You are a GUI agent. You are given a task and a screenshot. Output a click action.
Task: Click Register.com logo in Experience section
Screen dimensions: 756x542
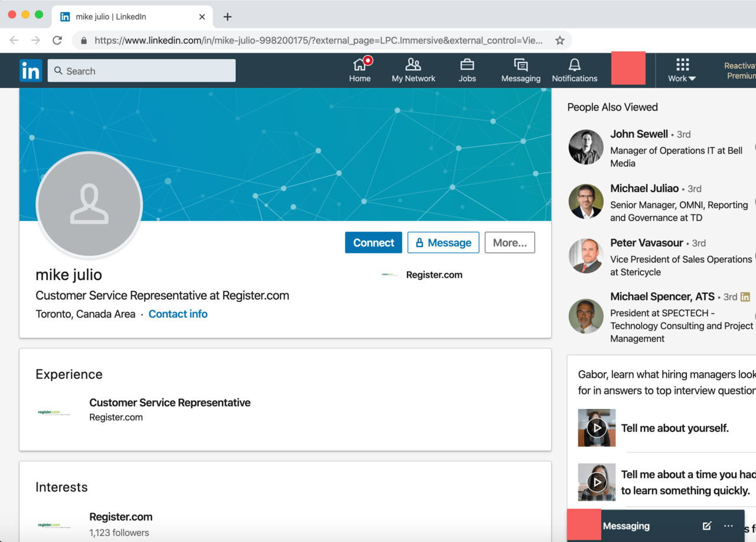pos(54,412)
